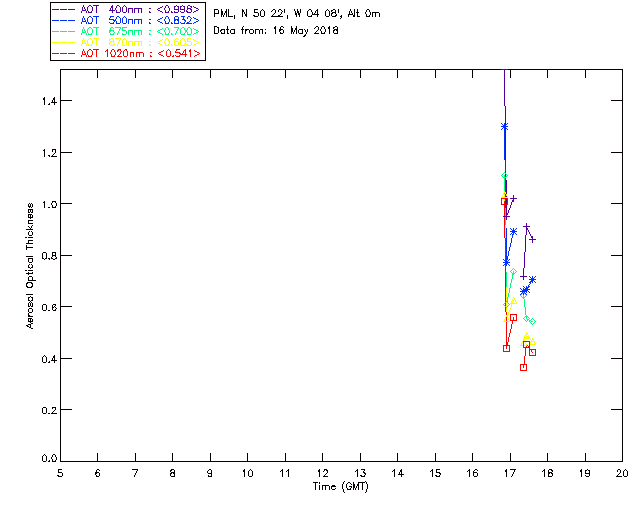
Task: Click the x-axis tick label 13
Action: tap(360, 473)
